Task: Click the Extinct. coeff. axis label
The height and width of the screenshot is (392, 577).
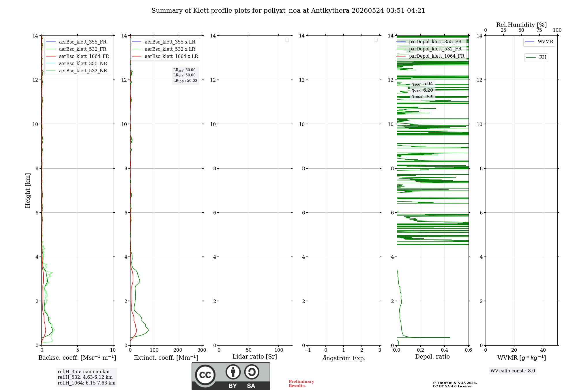Action: click(166, 358)
